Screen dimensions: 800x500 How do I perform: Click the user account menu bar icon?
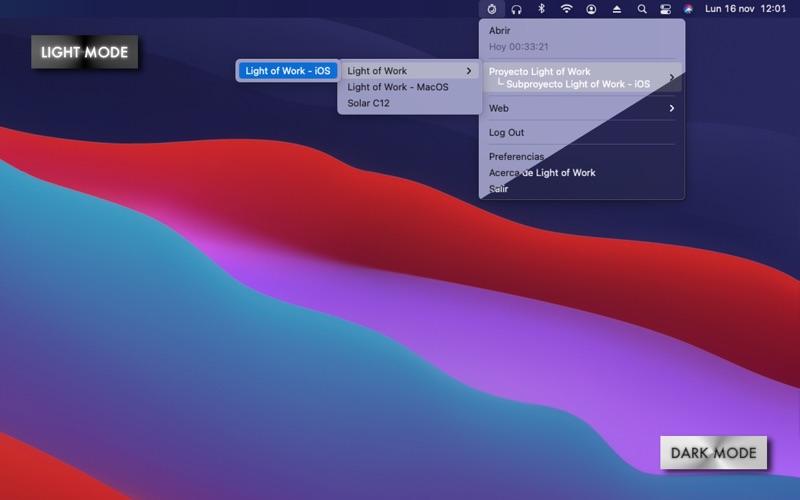[x=591, y=9]
